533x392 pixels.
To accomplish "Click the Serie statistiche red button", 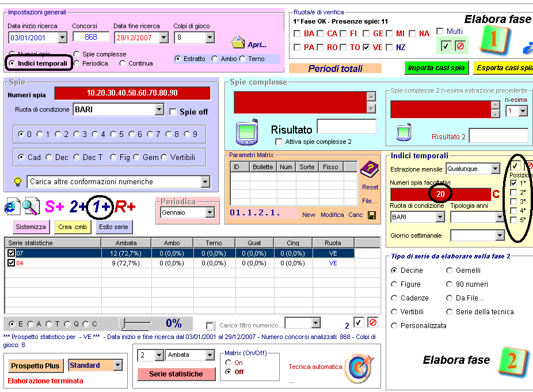I will [176, 374].
